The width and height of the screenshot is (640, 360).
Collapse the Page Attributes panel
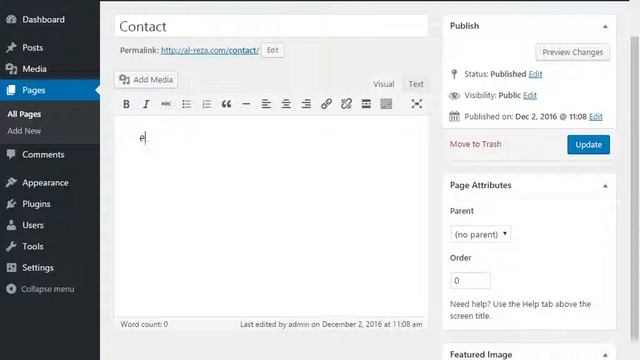click(605, 186)
